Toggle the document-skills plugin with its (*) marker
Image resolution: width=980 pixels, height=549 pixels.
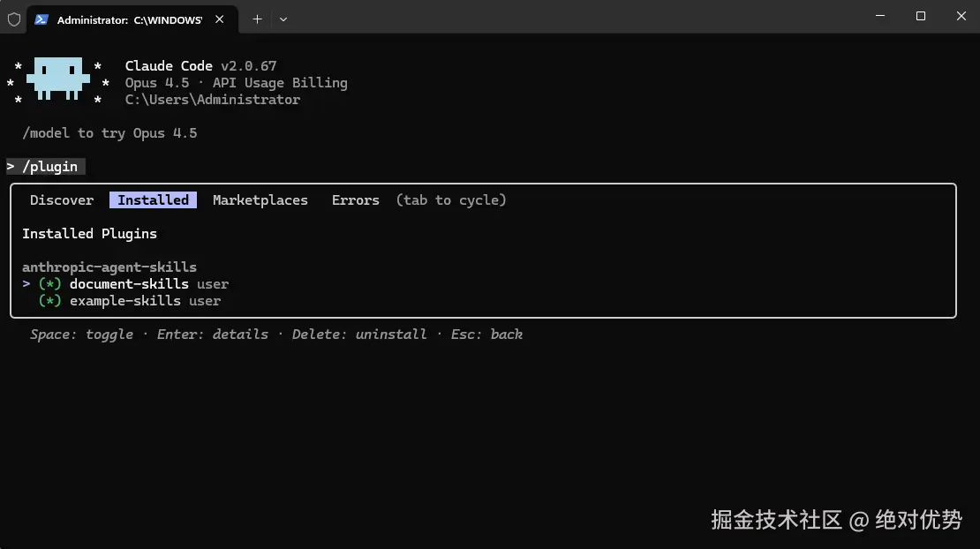[x=49, y=283]
